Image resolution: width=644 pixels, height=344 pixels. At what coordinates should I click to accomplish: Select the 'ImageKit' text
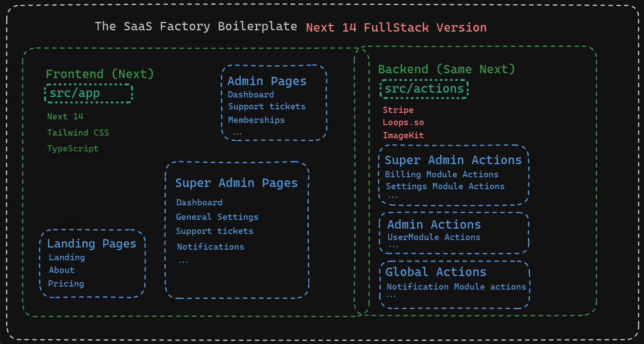point(403,135)
